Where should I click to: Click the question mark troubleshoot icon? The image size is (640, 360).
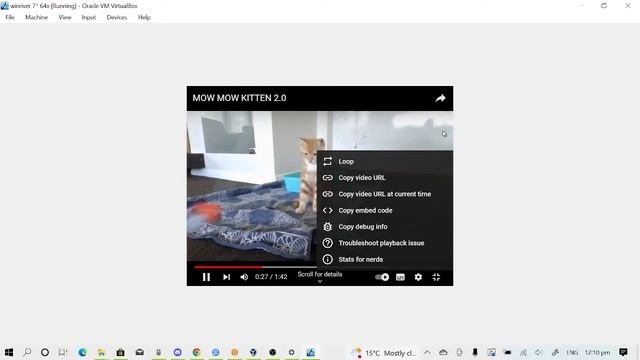tap(327, 243)
